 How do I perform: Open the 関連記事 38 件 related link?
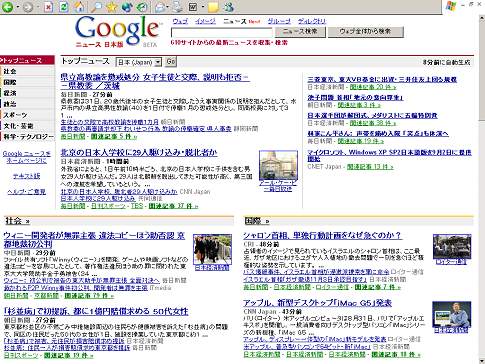click(373, 123)
